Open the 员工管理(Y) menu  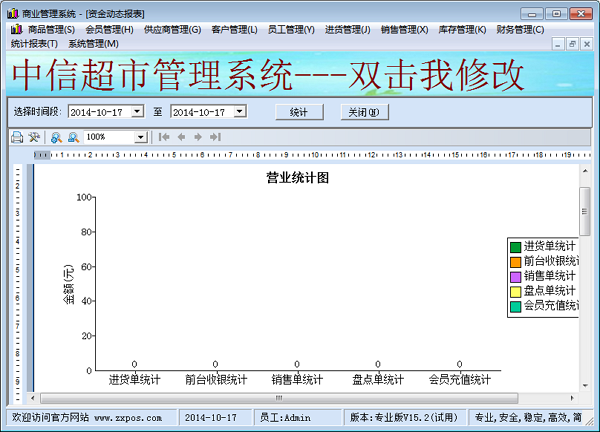pyautogui.click(x=291, y=29)
